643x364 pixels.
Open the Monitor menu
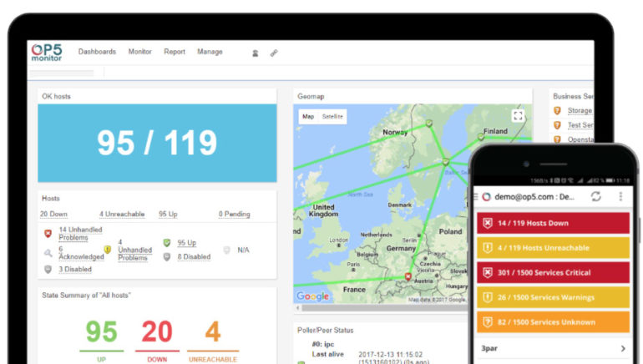[x=139, y=52]
